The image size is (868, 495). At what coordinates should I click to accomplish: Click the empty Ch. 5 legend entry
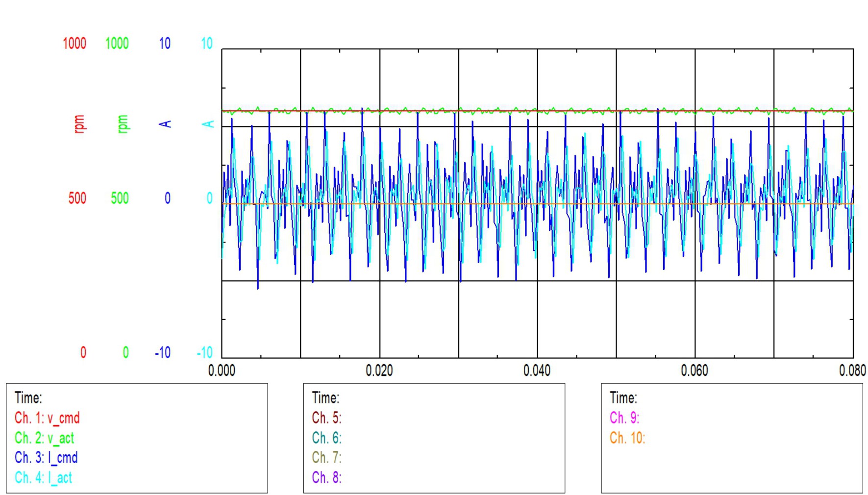pyautogui.click(x=326, y=418)
